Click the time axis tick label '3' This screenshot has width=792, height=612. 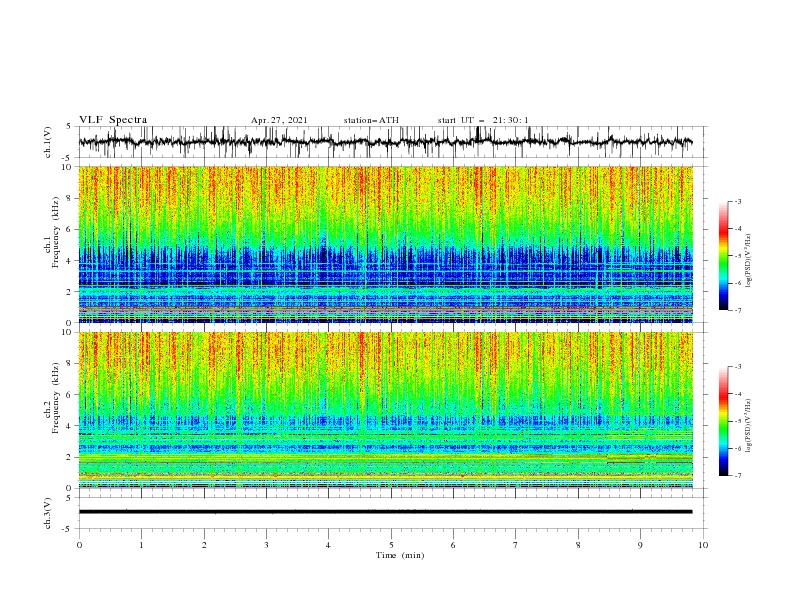pos(266,545)
